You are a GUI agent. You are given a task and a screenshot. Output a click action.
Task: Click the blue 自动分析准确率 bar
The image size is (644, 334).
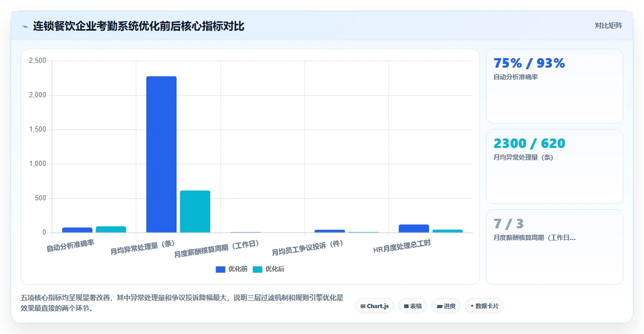pyautogui.click(x=77, y=230)
